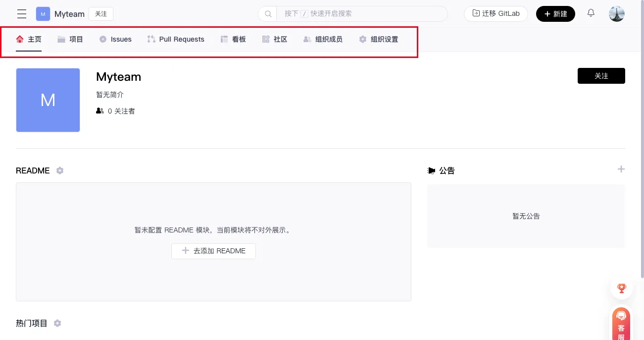
Task: Add announcement with the plus icon
Action: 621,170
